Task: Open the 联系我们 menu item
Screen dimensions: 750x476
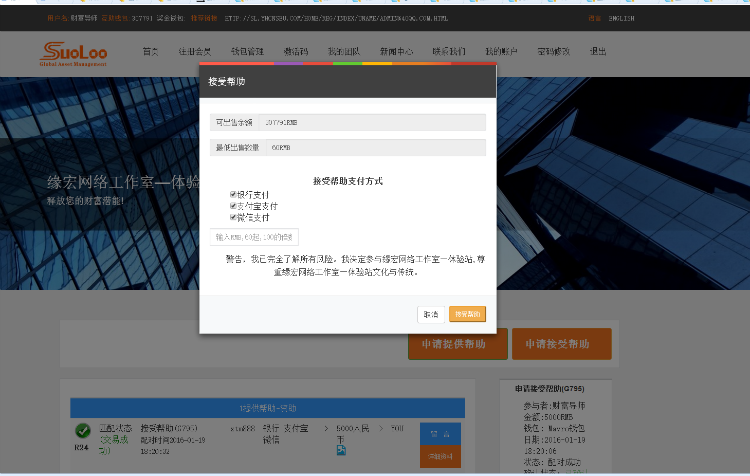Action: pos(449,51)
